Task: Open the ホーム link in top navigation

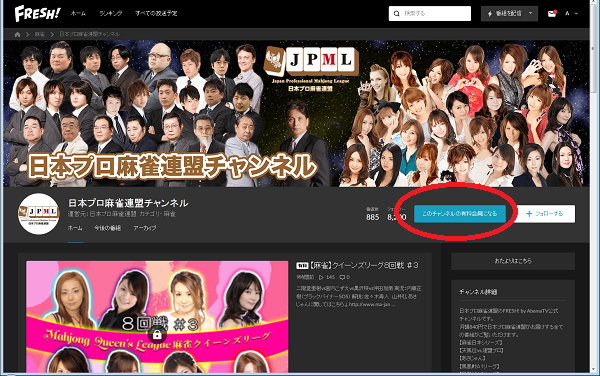Action: (x=78, y=13)
